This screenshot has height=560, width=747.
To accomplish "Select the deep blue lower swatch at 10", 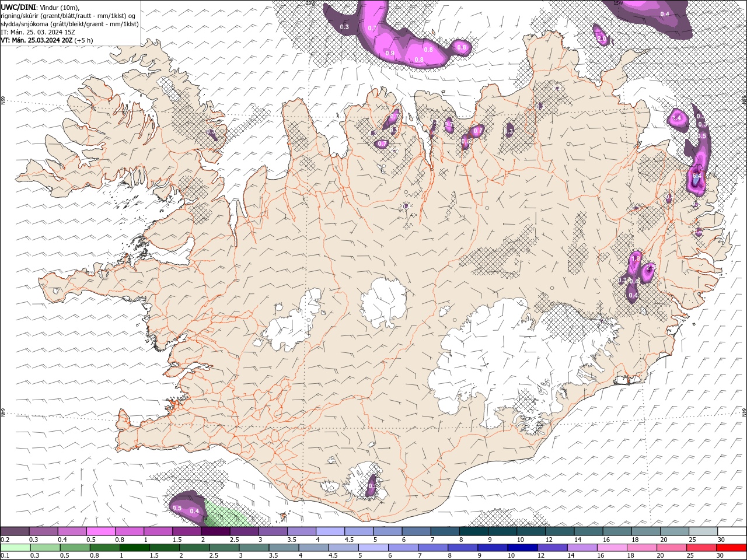I will [x=522, y=548].
